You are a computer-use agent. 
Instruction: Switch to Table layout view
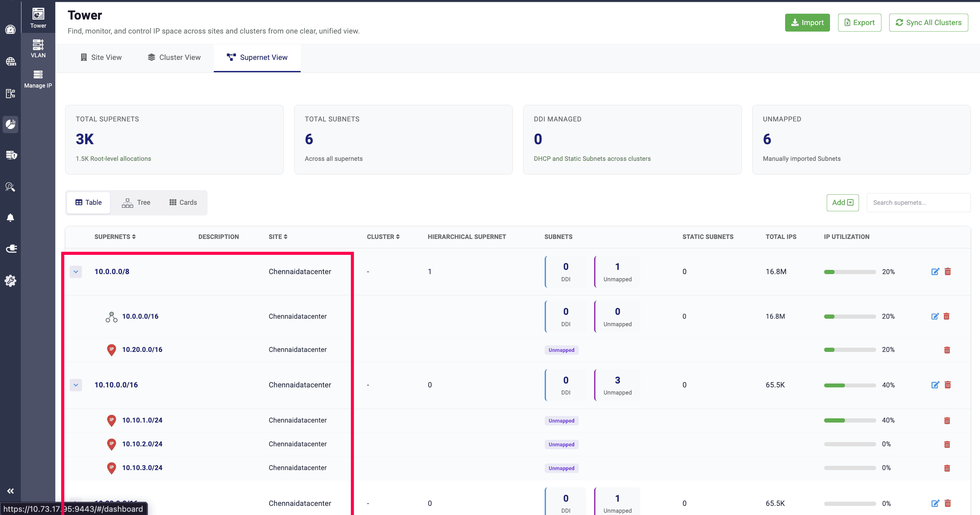tap(88, 202)
